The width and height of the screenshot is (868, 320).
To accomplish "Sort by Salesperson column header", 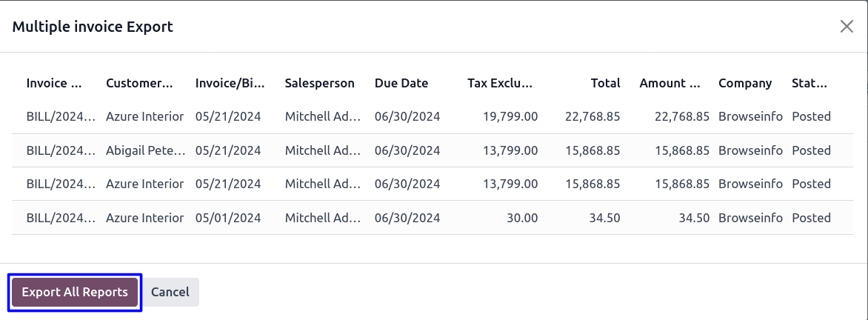I will 319,83.
